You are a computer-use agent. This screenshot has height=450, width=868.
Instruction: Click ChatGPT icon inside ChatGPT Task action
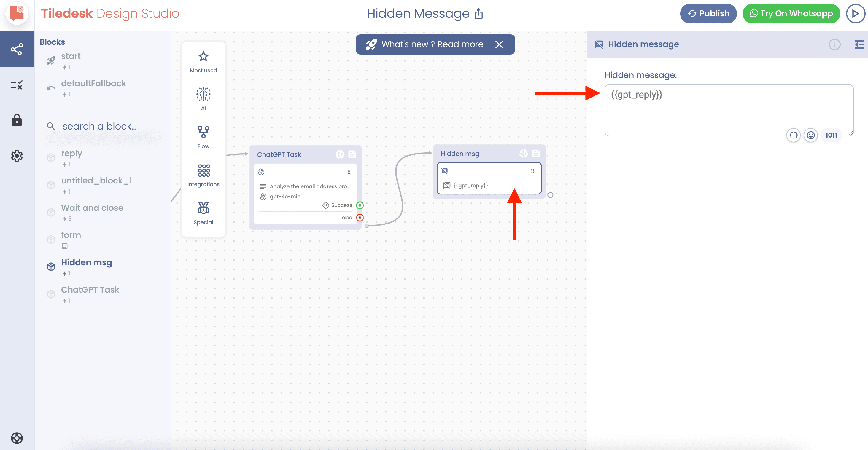[x=261, y=172]
